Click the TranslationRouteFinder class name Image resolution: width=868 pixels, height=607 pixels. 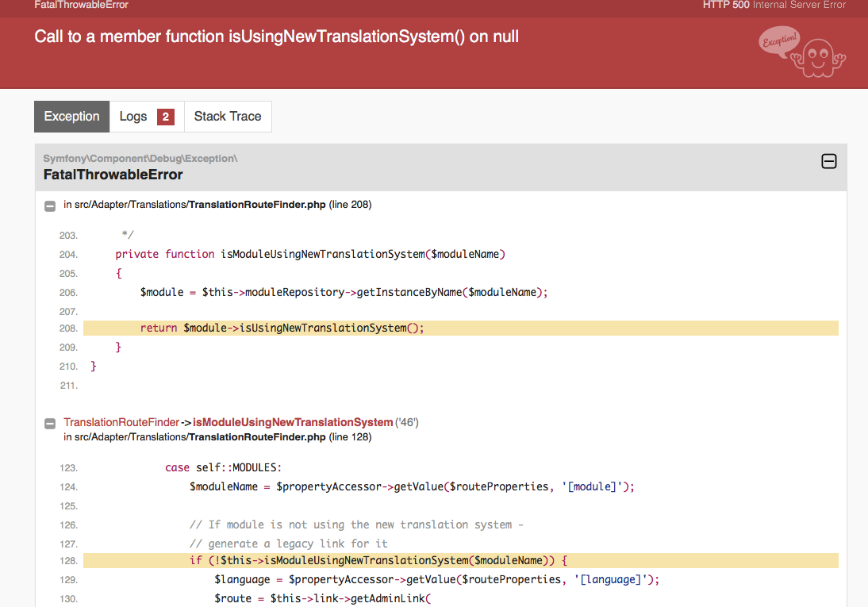coord(121,422)
